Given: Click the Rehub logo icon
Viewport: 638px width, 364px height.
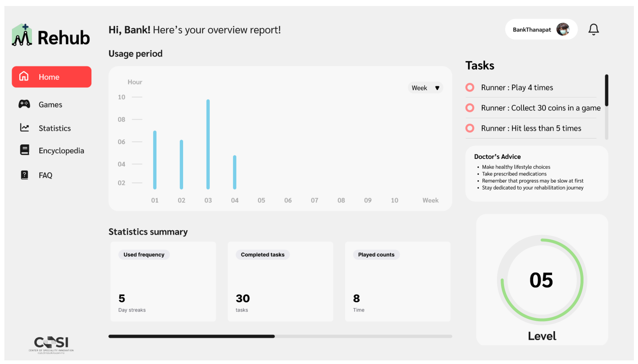Looking at the screenshot, I should (x=22, y=36).
